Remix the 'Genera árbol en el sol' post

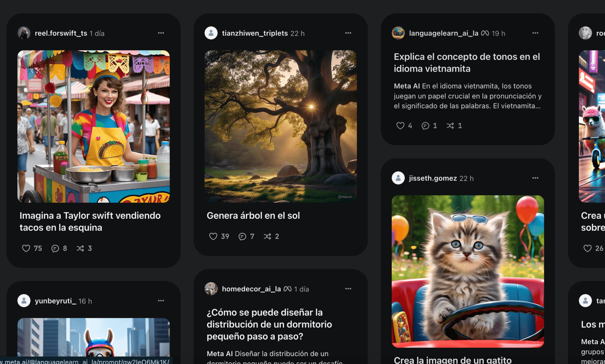tap(268, 236)
